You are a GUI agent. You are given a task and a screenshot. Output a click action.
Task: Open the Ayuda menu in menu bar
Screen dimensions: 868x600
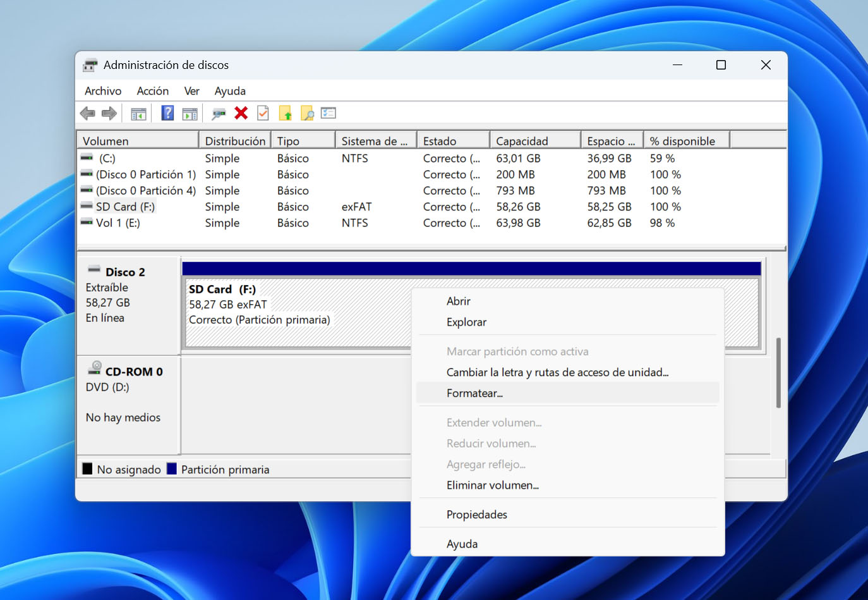(x=230, y=91)
